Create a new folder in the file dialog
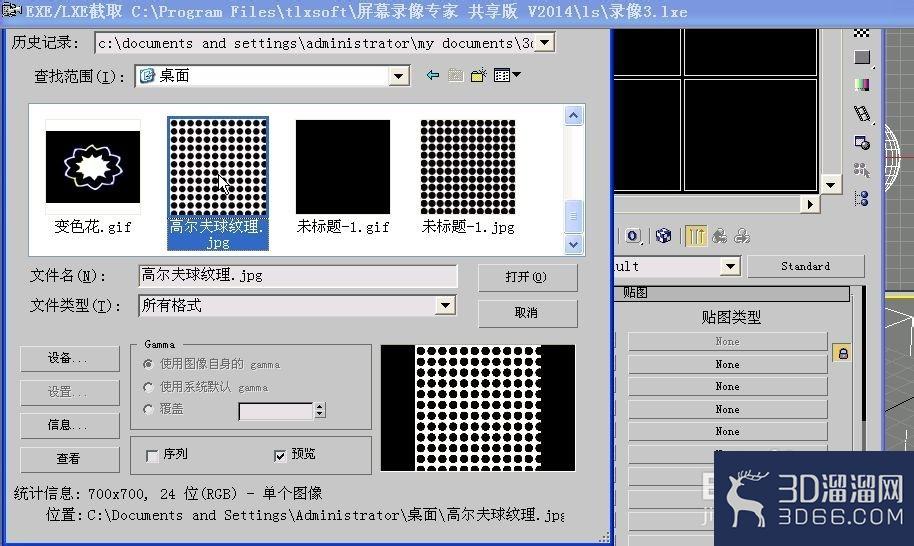The height and width of the screenshot is (546, 914). [479, 75]
